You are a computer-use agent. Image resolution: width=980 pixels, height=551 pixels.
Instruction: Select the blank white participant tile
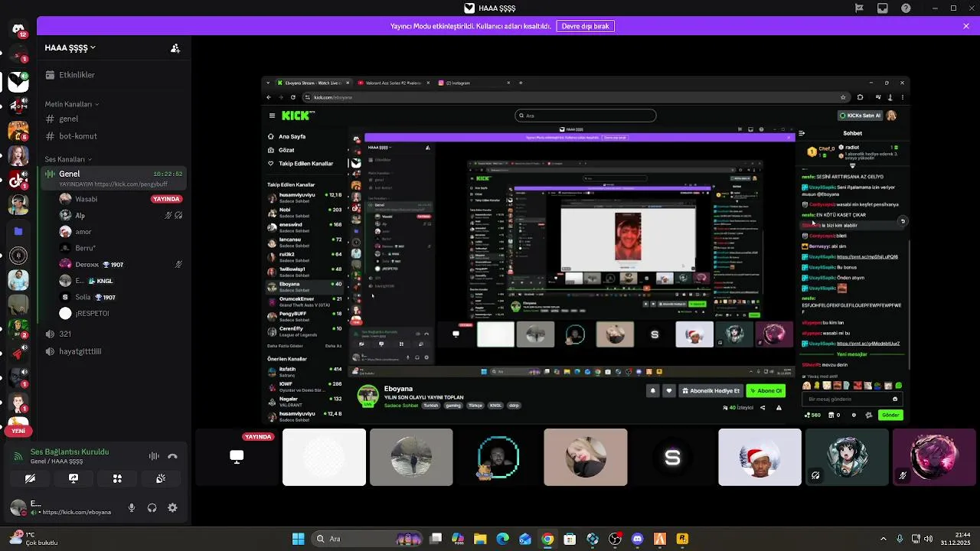click(x=324, y=457)
